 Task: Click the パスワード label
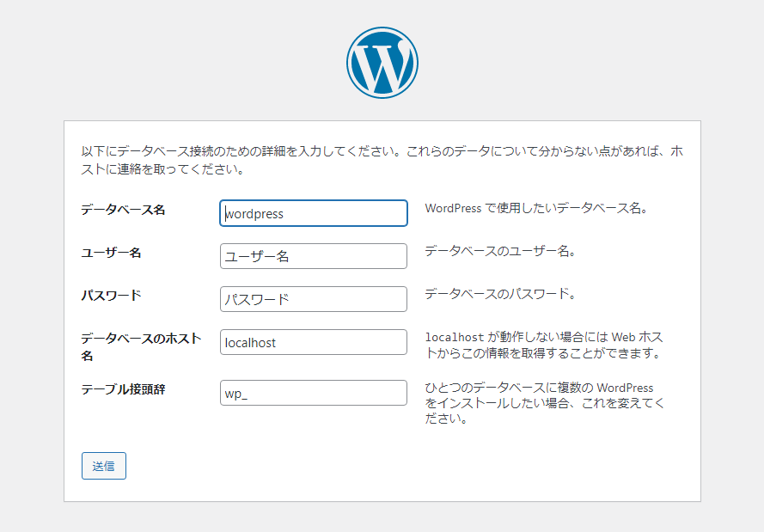pyautogui.click(x=111, y=296)
